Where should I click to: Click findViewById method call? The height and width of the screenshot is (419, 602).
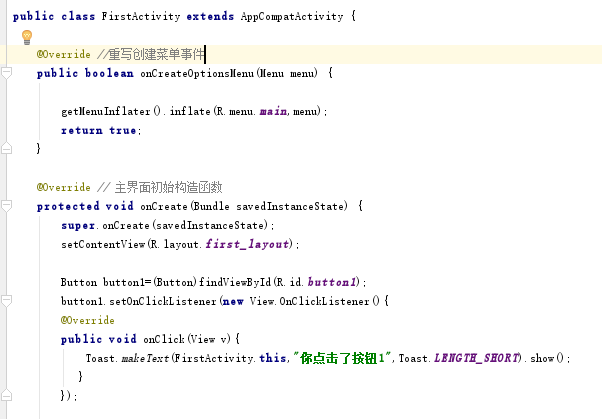click(x=235, y=282)
